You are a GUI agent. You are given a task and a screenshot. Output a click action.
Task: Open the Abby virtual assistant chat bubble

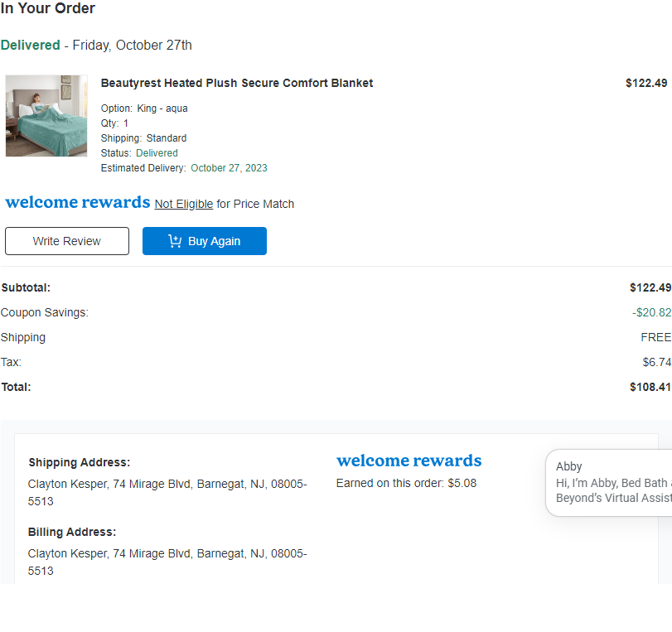click(x=608, y=482)
